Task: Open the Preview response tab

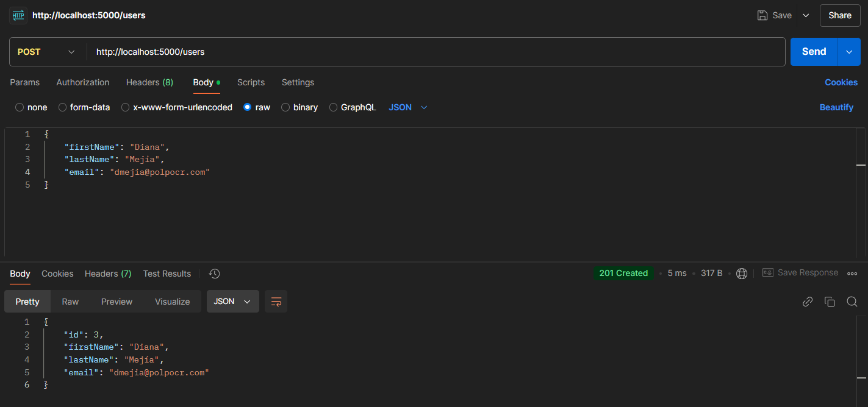Action: click(116, 301)
